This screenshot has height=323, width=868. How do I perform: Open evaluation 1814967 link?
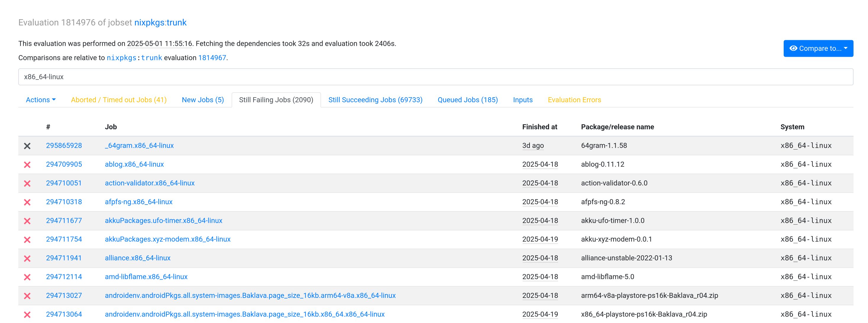pos(212,58)
